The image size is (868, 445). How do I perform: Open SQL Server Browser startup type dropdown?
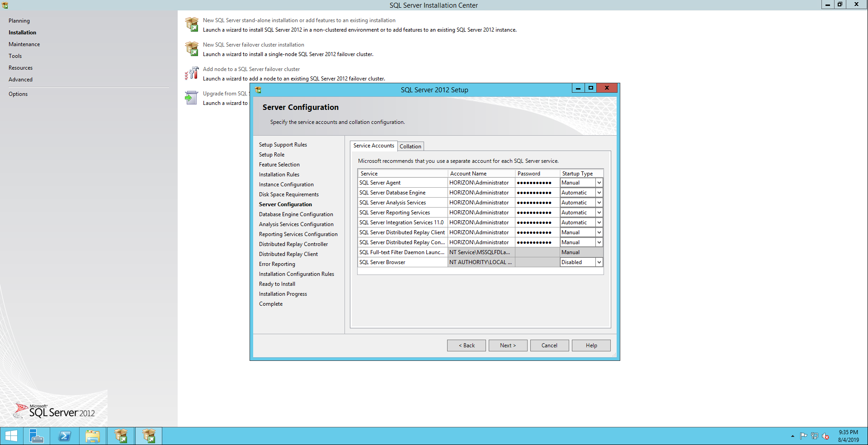click(x=599, y=262)
